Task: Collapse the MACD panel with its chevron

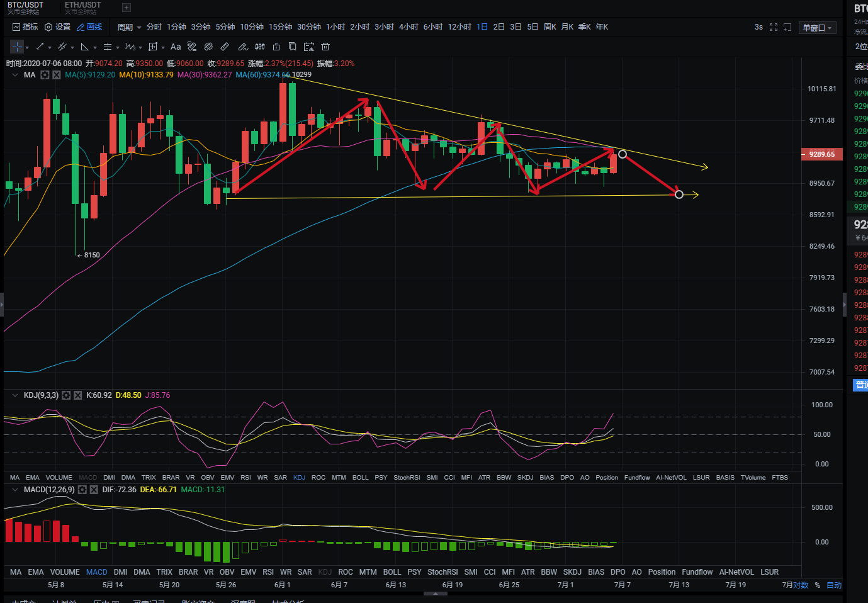Action: [x=14, y=489]
